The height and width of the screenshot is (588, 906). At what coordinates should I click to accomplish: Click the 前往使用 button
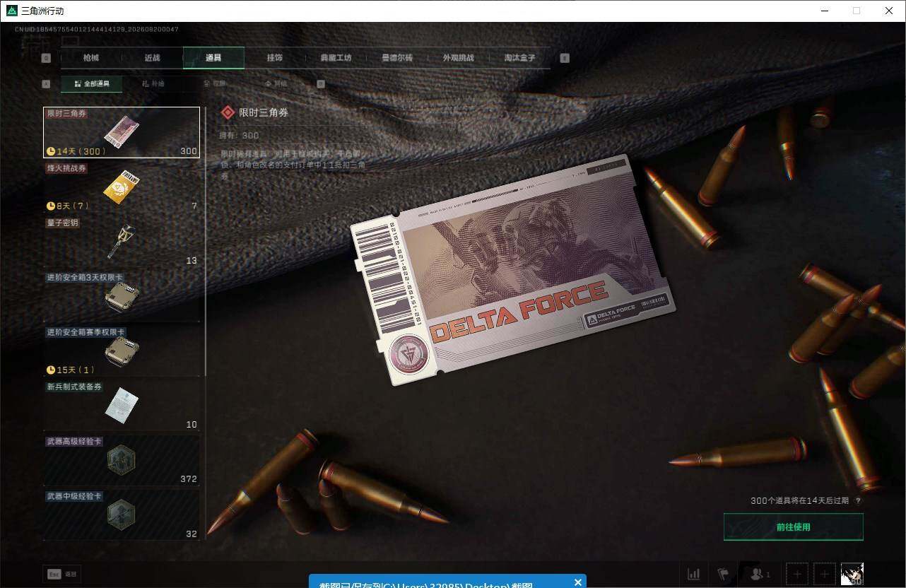point(793,527)
